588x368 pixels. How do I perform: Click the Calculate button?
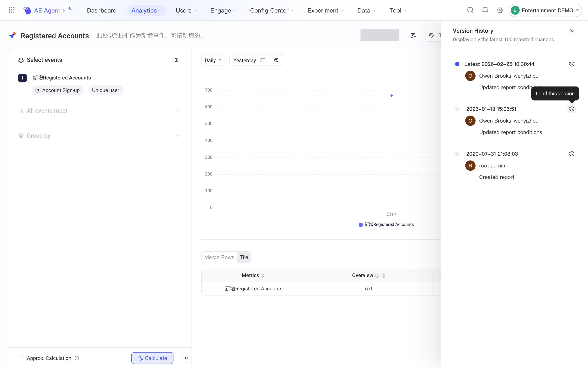pos(152,358)
